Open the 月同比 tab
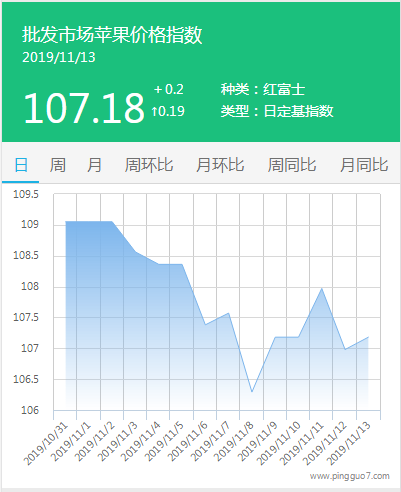The height and width of the screenshot is (492, 401). 364,165
